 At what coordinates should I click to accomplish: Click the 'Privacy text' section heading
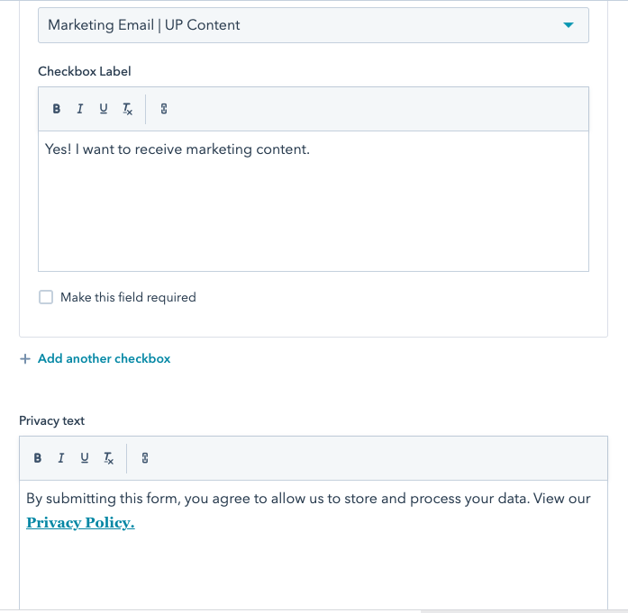pos(52,421)
